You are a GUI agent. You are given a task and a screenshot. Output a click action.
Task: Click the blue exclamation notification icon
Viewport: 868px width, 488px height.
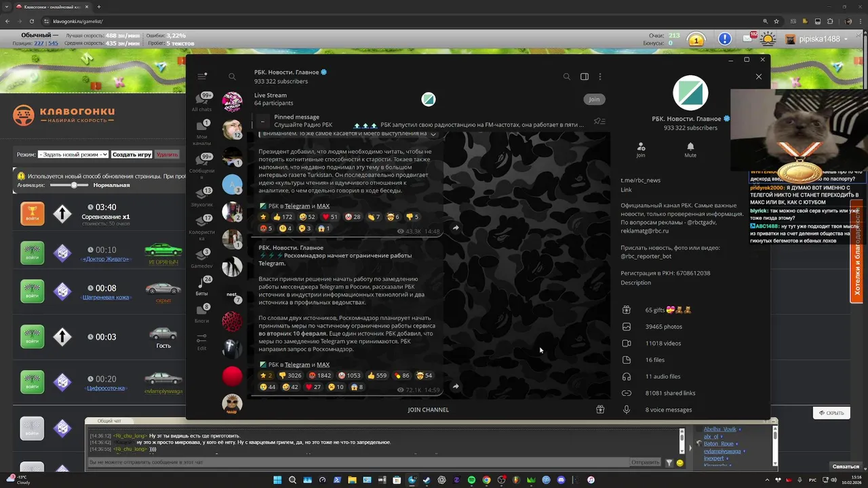pyautogui.click(x=725, y=39)
